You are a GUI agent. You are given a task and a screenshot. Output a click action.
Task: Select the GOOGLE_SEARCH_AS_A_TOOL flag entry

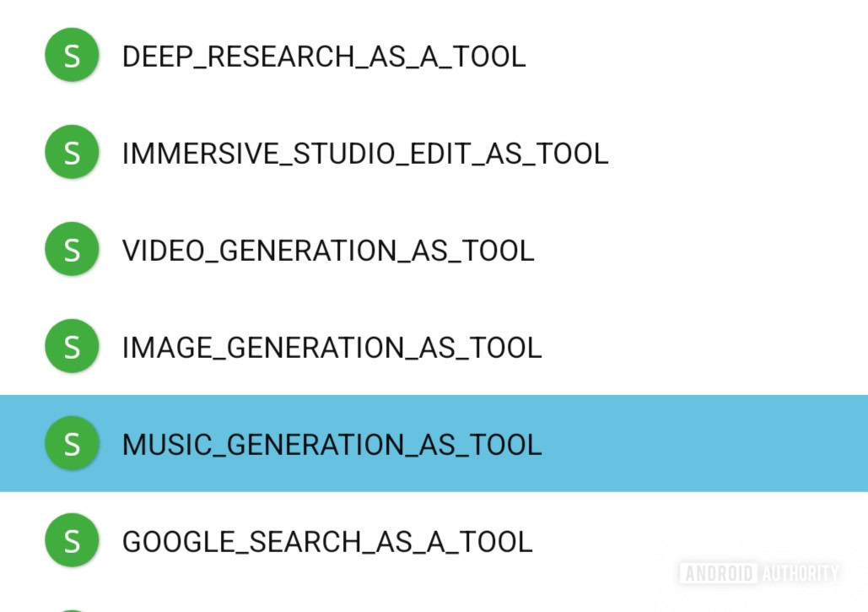[x=328, y=541]
